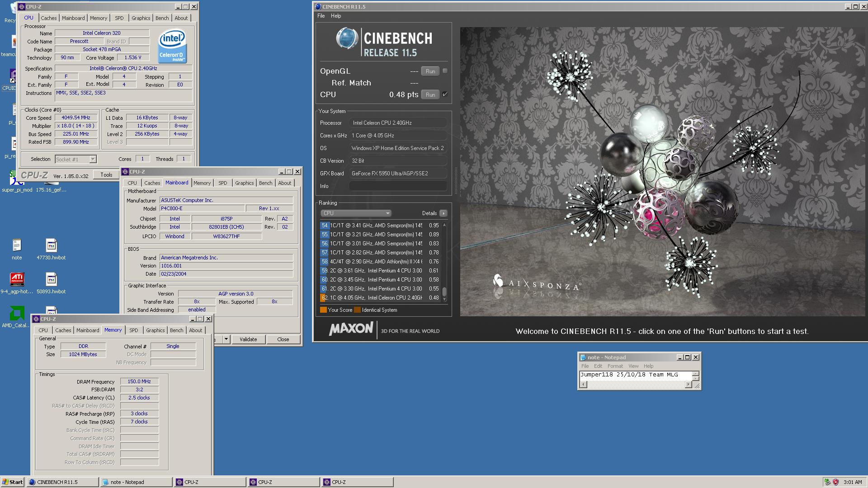This screenshot has height=488, width=868.
Task: Select ranking row 59 Pentium 4 3.61 GHz
Action: [x=380, y=271]
